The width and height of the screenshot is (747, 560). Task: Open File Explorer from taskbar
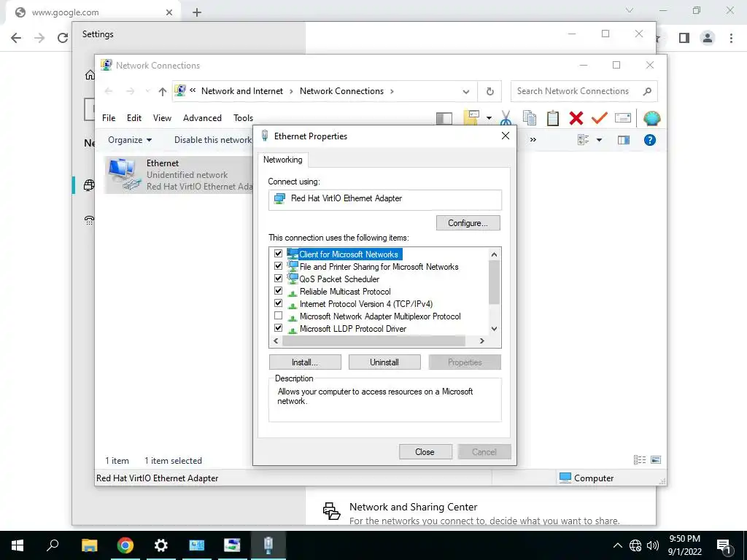pyautogui.click(x=89, y=545)
